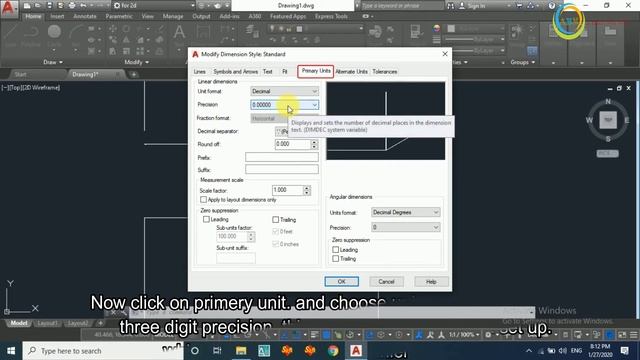Open File Explorer from the taskbar
The width and height of the screenshot is (640, 360).
point(241,351)
